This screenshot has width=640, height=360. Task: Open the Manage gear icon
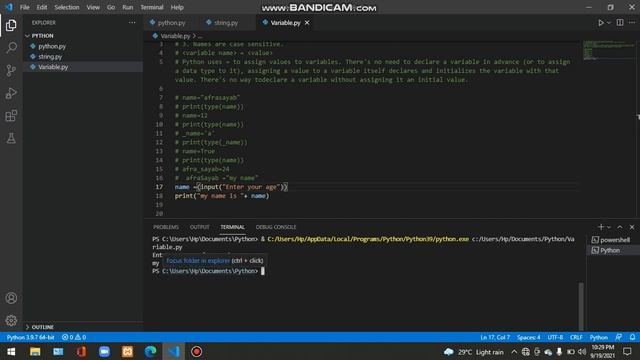point(11,320)
